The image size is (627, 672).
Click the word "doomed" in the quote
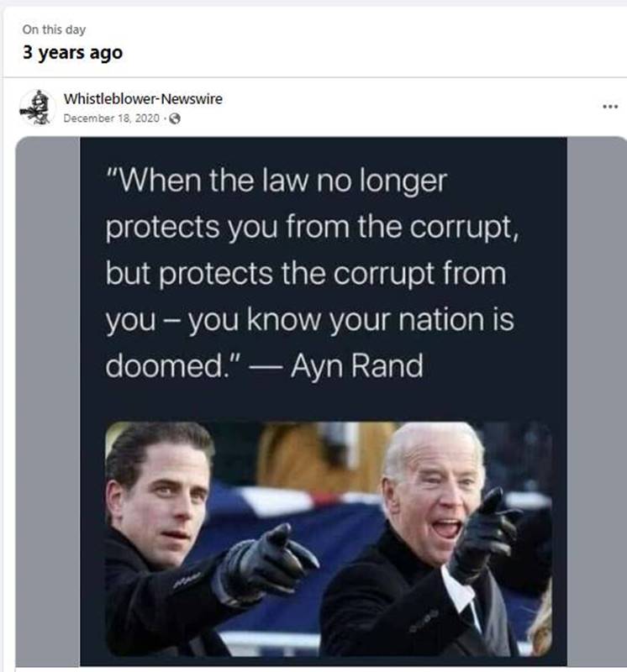[x=164, y=365]
